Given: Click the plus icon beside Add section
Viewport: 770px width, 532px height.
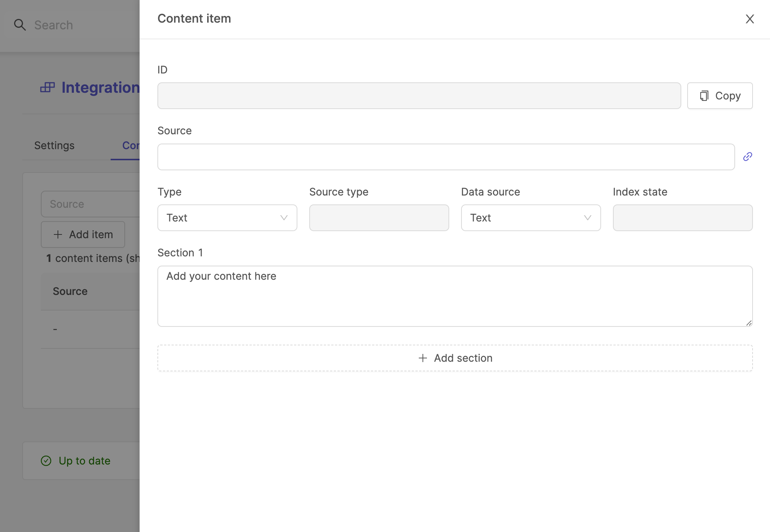Looking at the screenshot, I should [422, 358].
